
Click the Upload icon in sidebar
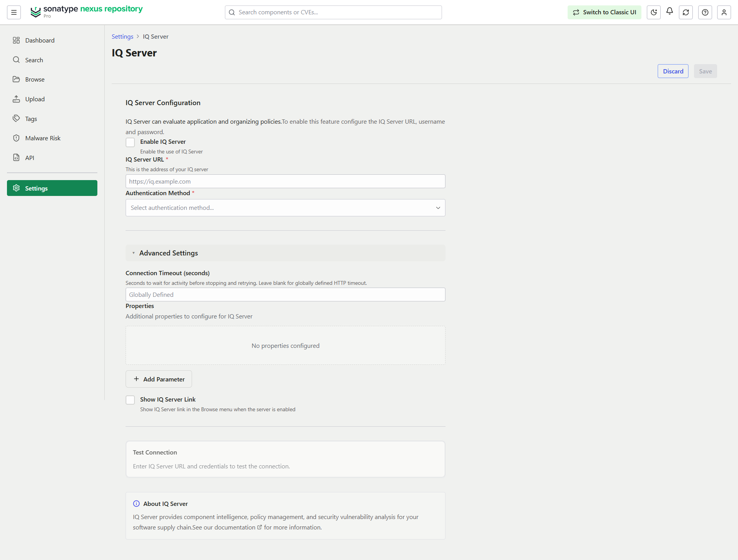[16, 99]
